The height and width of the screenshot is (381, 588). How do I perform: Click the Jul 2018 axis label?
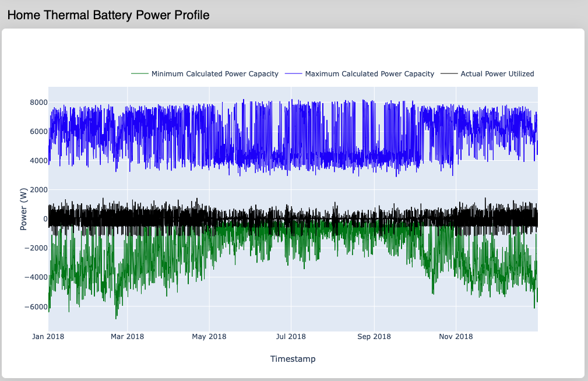point(291,336)
